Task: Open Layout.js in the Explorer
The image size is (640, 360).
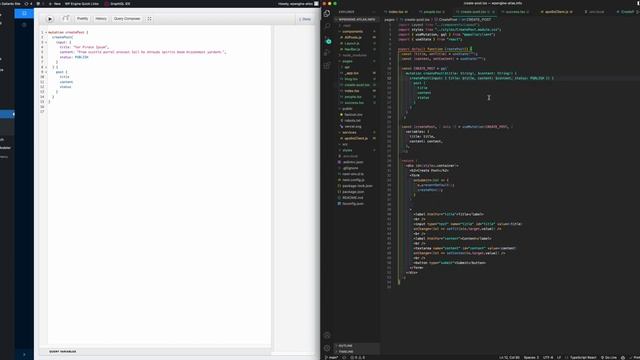Action: [x=352, y=43]
